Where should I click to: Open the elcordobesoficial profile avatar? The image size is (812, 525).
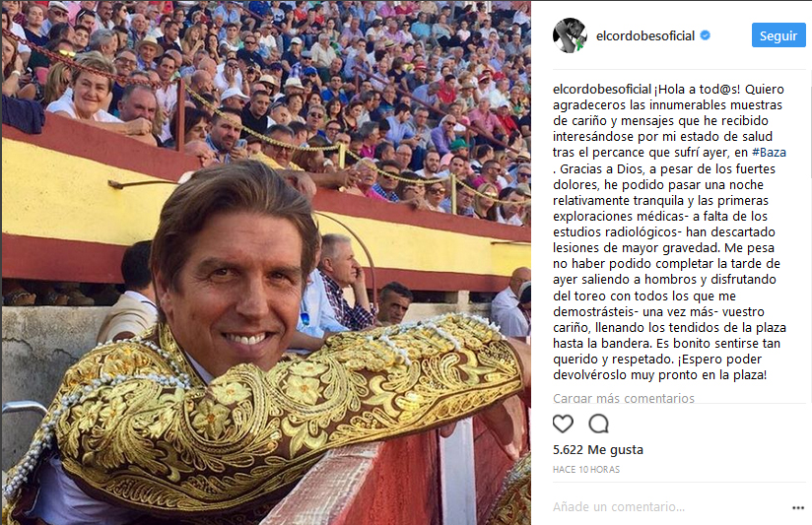tap(570, 35)
